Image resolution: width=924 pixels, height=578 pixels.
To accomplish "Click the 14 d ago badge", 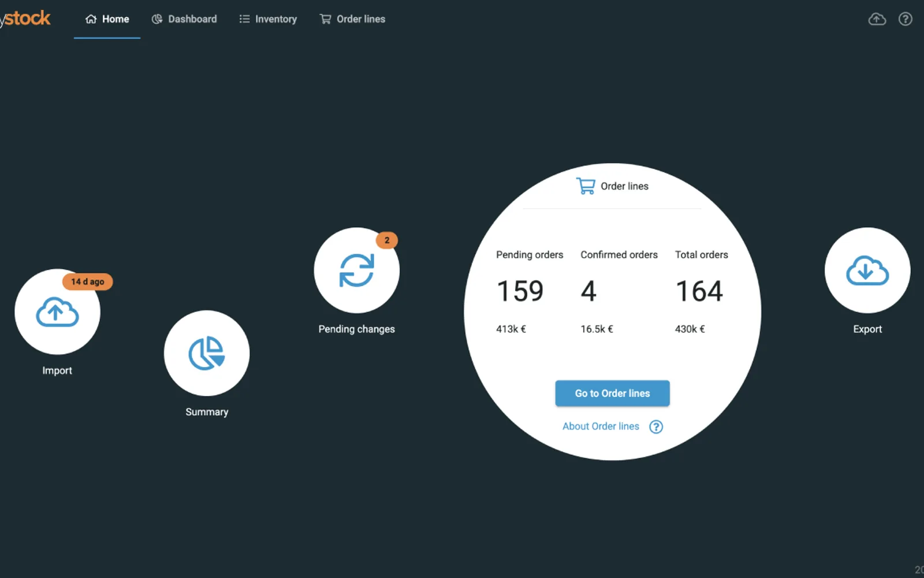I will [x=87, y=281].
